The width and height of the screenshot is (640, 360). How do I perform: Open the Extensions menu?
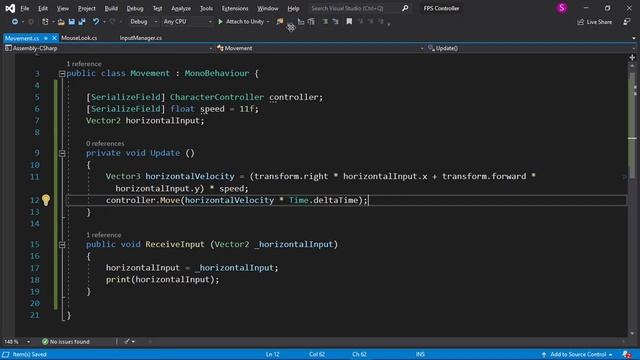[x=235, y=8]
